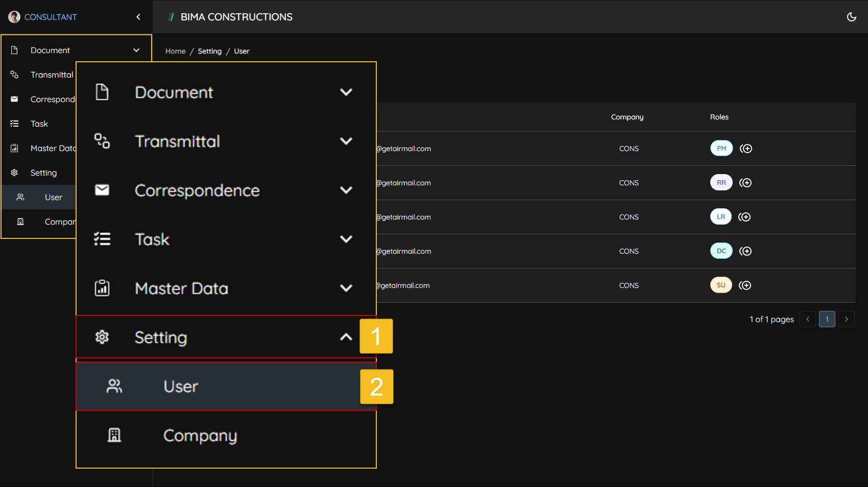The image size is (868, 487).
Task: Go to Home via breadcrumb
Action: (x=175, y=51)
